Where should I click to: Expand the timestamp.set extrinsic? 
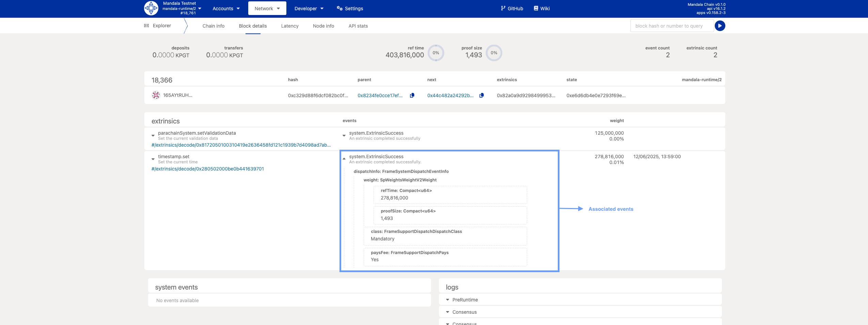pyautogui.click(x=153, y=159)
